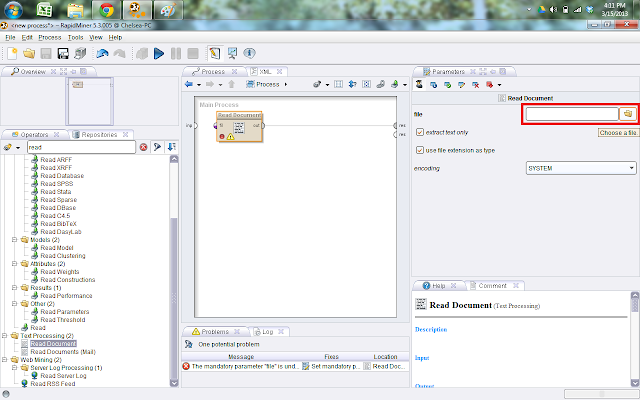
Task: Switch to the XML tab
Action: click(266, 71)
